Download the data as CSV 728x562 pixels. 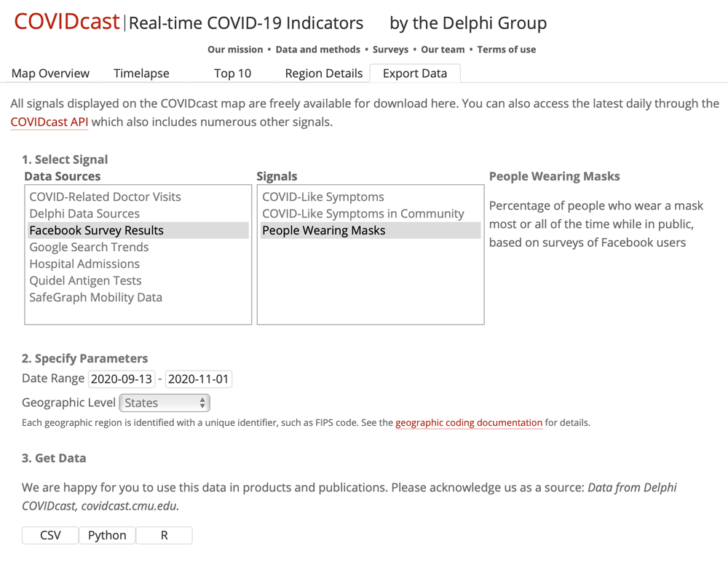coord(50,535)
